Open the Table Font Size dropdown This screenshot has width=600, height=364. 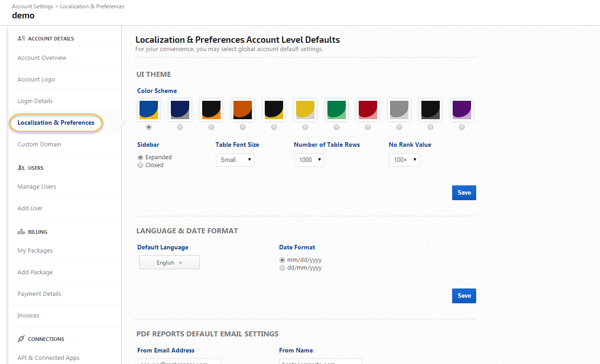point(235,160)
